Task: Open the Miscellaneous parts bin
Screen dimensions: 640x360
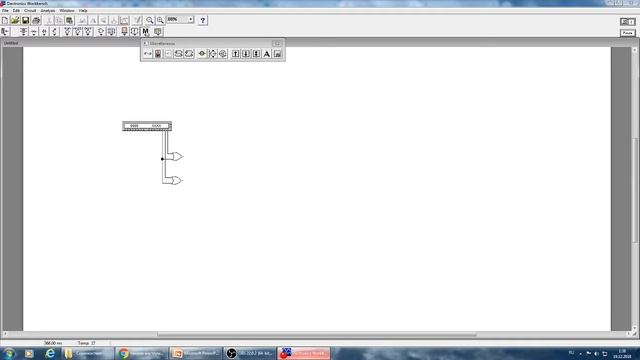Action: pyautogui.click(x=145, y=32)
